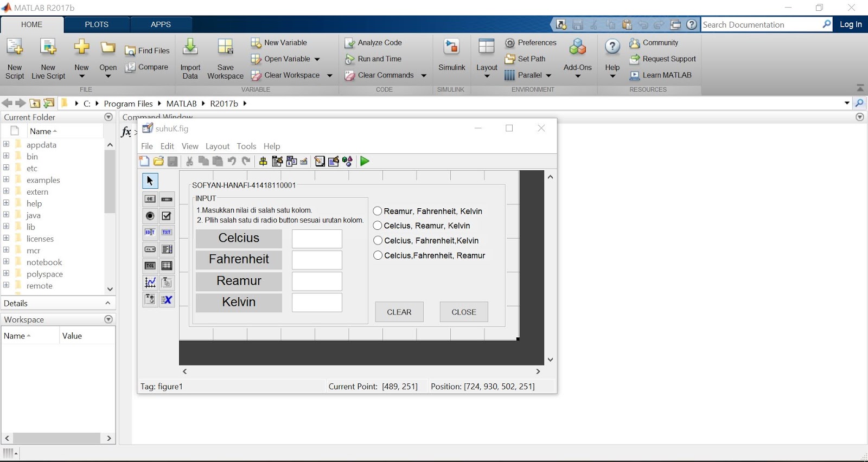Open the File menu in suhuK.fig
This screenshot has width=868, height=462.
click(147, 146)
